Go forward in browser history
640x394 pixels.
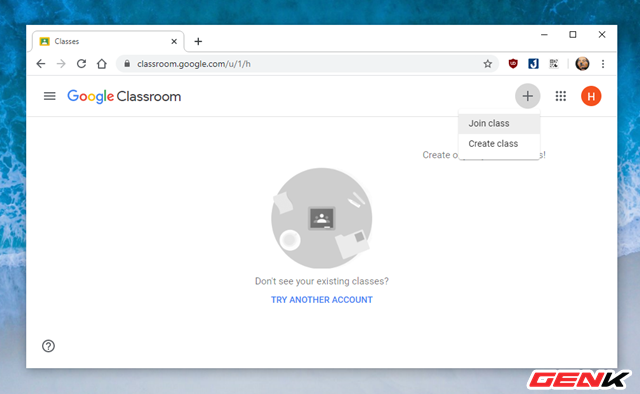(x=61, y=64)
